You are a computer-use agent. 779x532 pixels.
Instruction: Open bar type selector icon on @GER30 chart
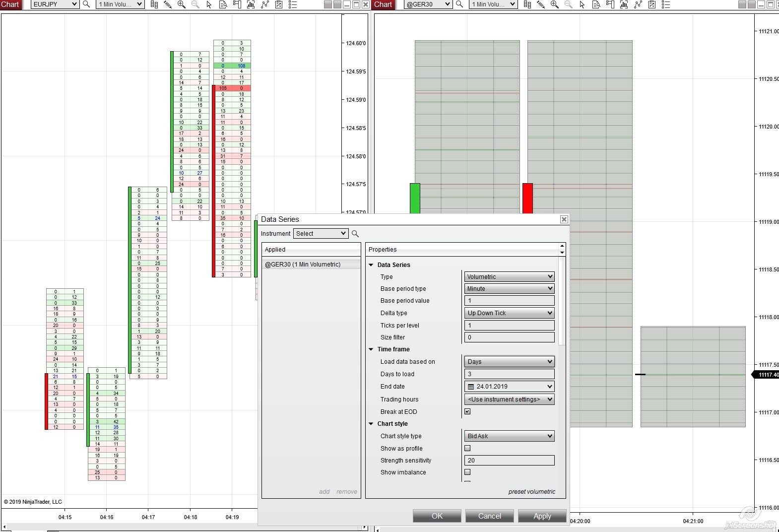pos(527,4)
